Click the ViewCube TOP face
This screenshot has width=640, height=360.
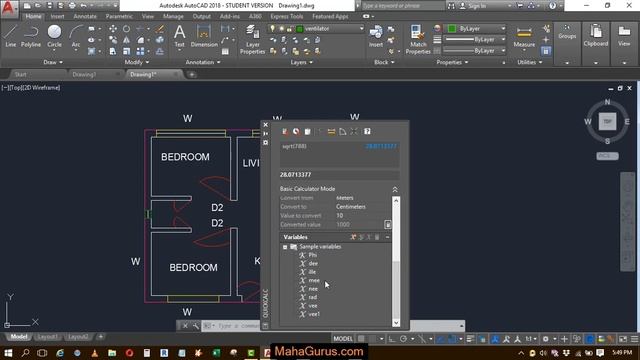coord(607,122)
